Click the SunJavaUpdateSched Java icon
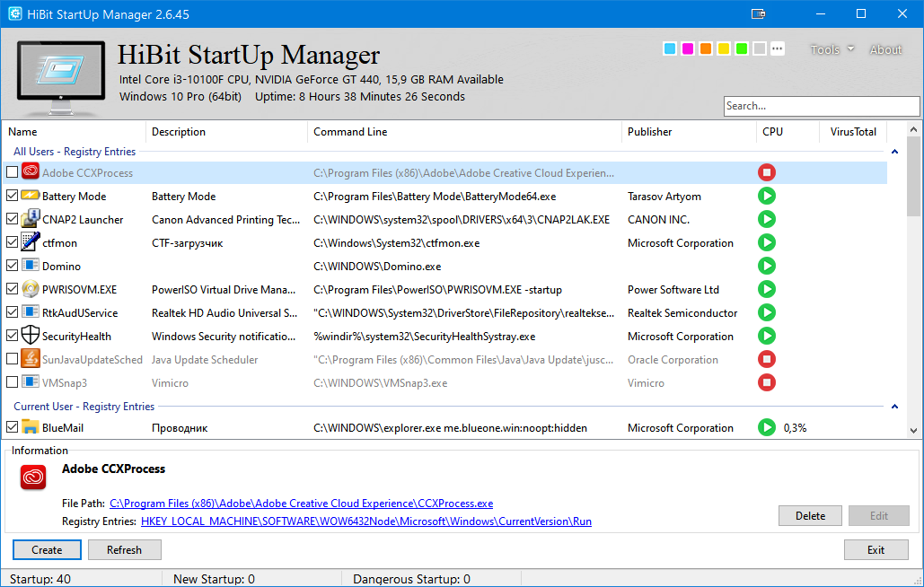 (x=30, y=358)
